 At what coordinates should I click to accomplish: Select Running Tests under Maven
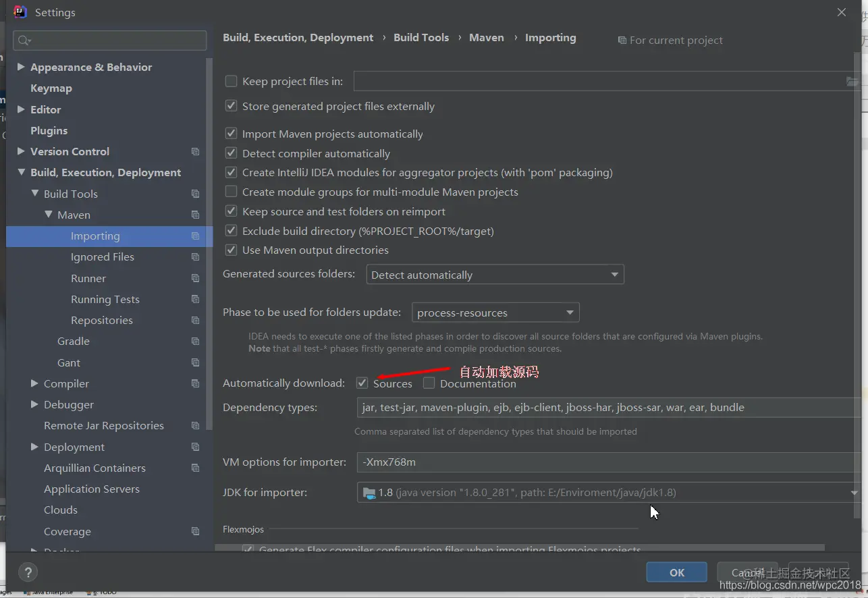click(105, 299)
